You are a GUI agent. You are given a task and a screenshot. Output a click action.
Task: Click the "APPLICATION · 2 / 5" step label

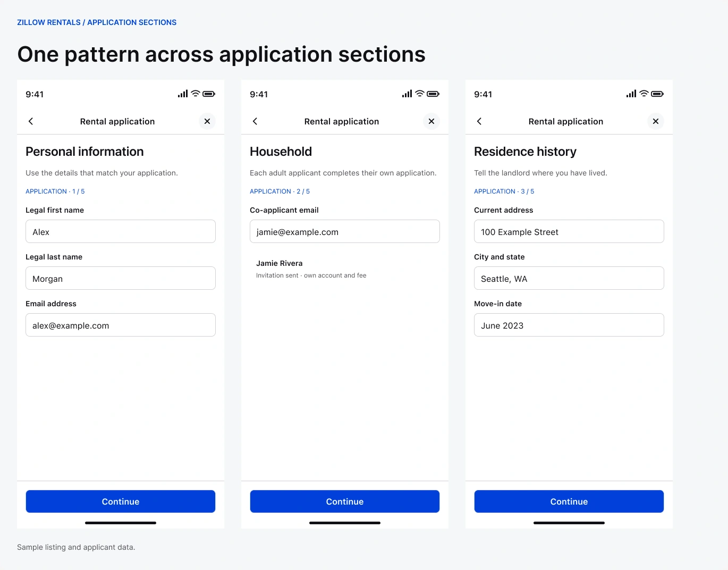click(x=280, y=191)
